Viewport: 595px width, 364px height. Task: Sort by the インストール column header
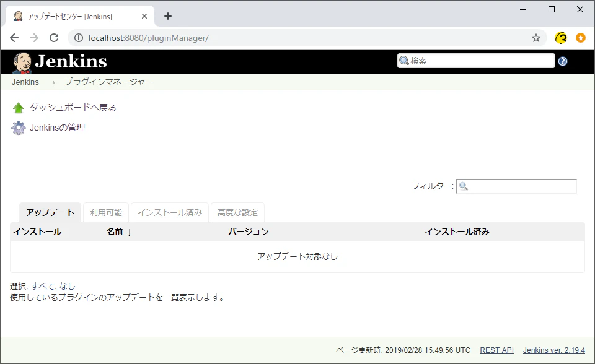coord(37,232)
